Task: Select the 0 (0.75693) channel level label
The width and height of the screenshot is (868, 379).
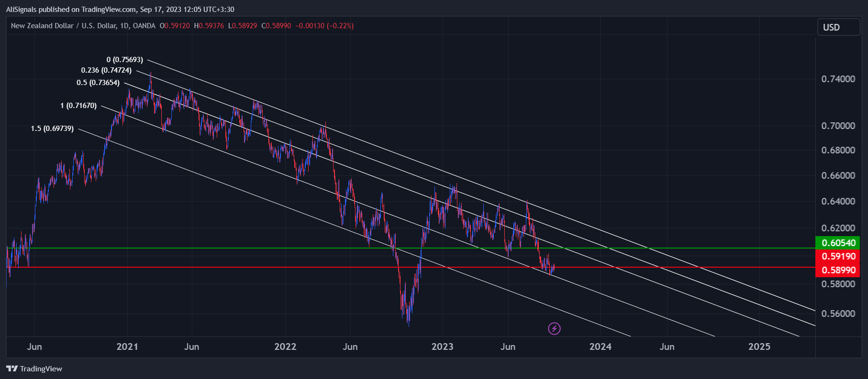Action: [x=124, y=60]
